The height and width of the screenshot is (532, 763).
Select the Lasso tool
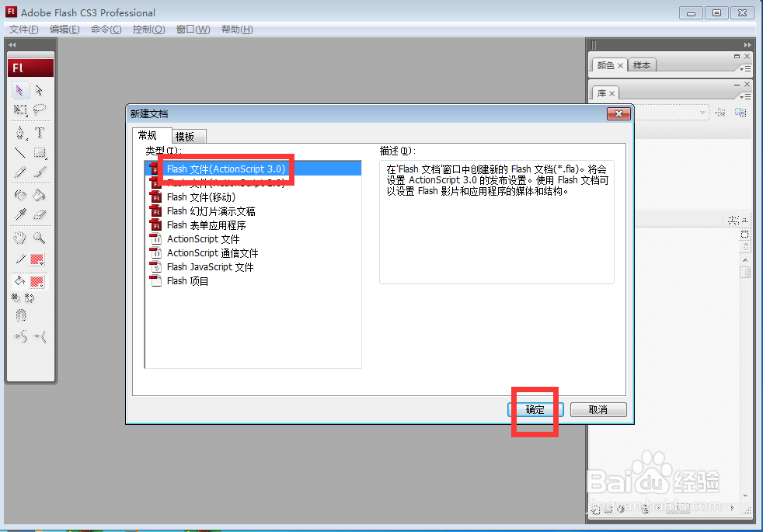[x=39, y=110]
